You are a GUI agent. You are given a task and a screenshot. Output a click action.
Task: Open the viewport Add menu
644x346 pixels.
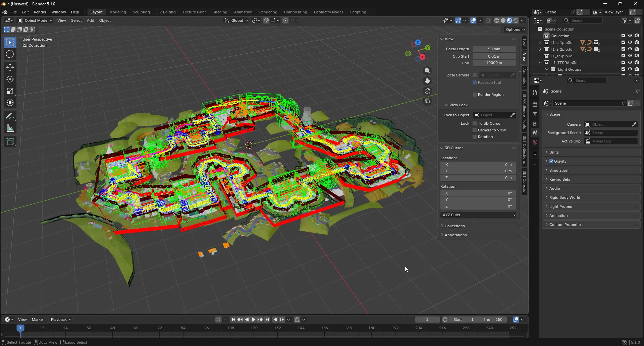90,20
